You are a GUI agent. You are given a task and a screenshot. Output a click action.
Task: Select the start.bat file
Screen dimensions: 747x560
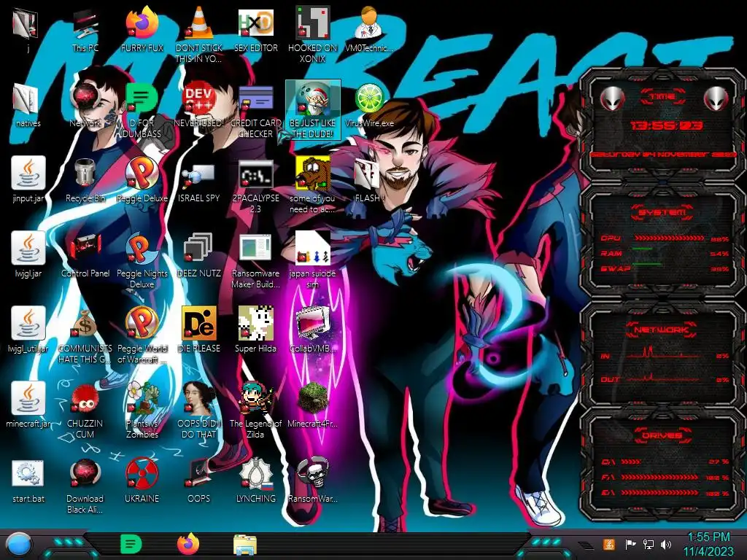point(28,474)
